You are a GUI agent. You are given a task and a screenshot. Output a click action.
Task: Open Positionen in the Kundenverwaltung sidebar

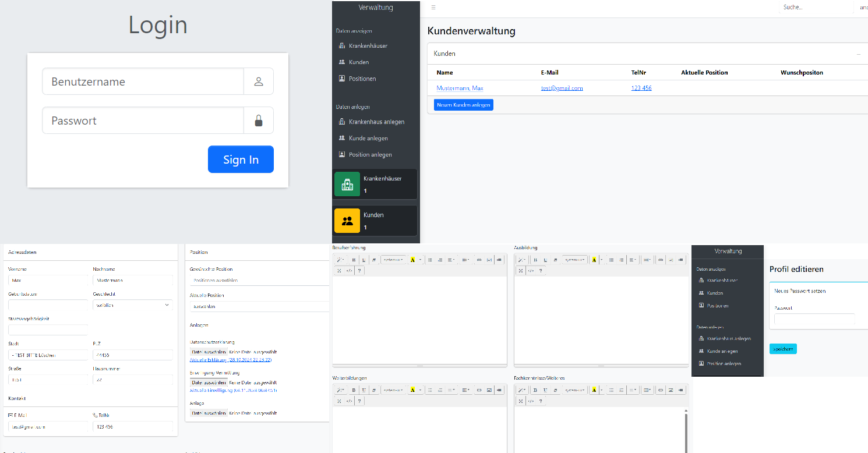coord(362,79)
